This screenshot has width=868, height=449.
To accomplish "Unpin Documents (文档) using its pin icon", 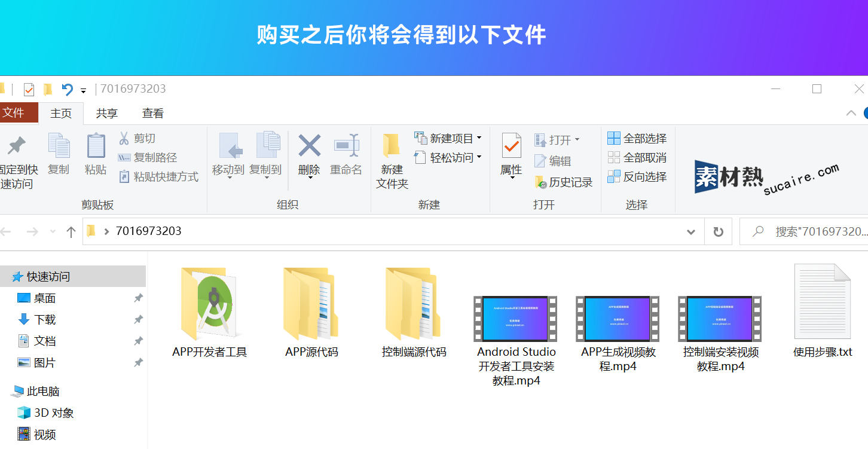I will click(x=138, y=341).
